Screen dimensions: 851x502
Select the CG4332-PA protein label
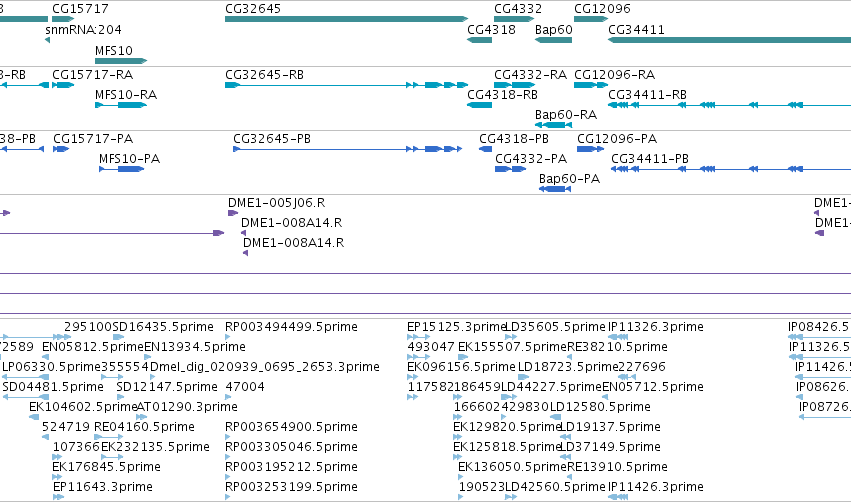point(531,158)
